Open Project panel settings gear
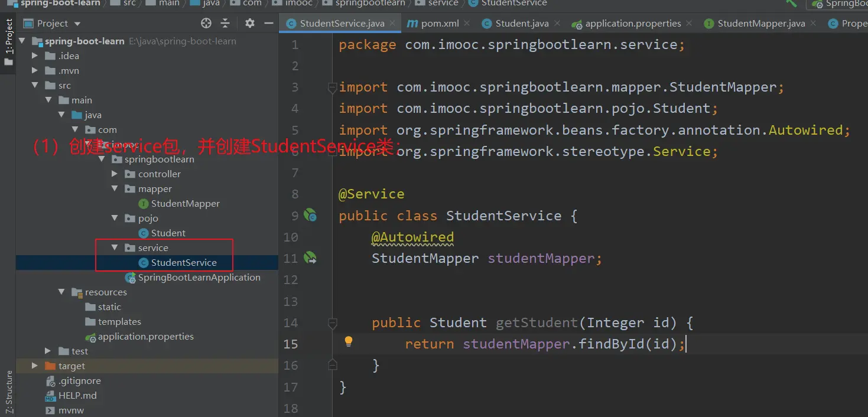This screenshot has width=868, height=417. (250, 24)
